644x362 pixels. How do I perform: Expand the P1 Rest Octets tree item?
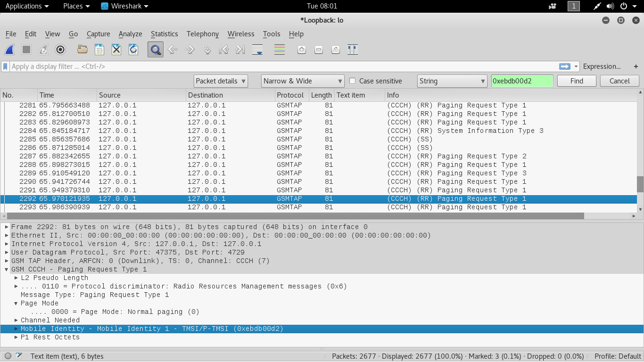[x=16, y=337]
